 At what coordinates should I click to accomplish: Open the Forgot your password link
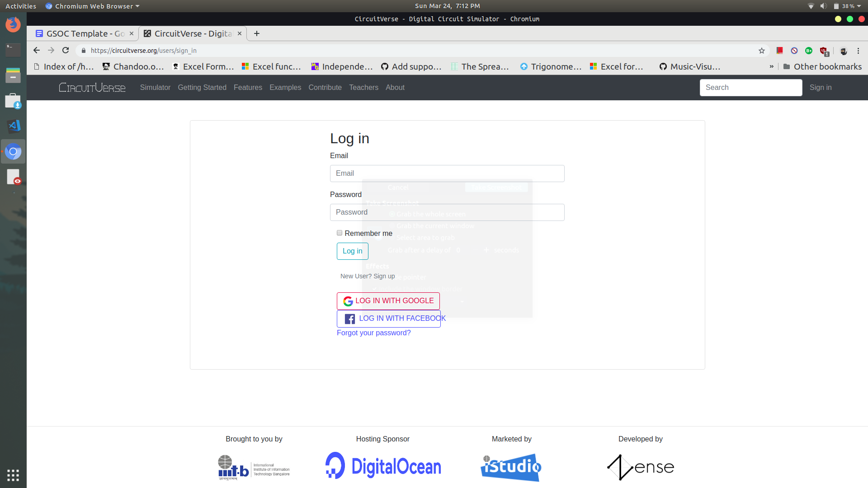click(373, 333)
